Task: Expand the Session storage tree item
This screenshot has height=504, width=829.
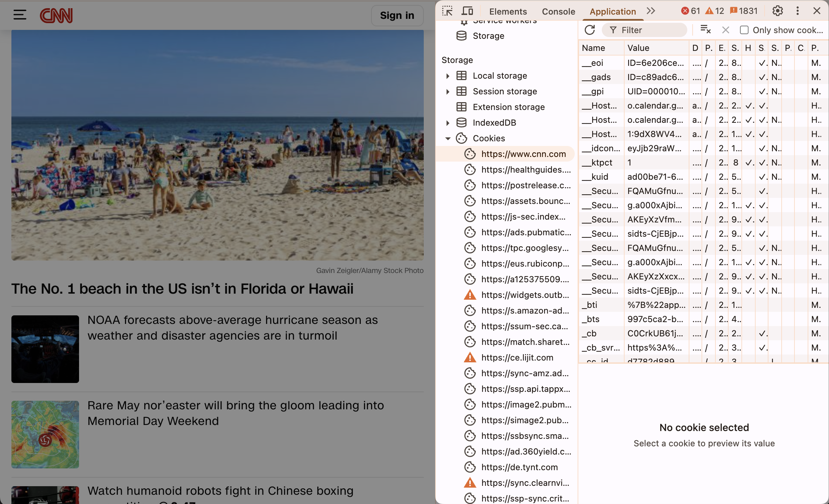Action: (448, 91)
